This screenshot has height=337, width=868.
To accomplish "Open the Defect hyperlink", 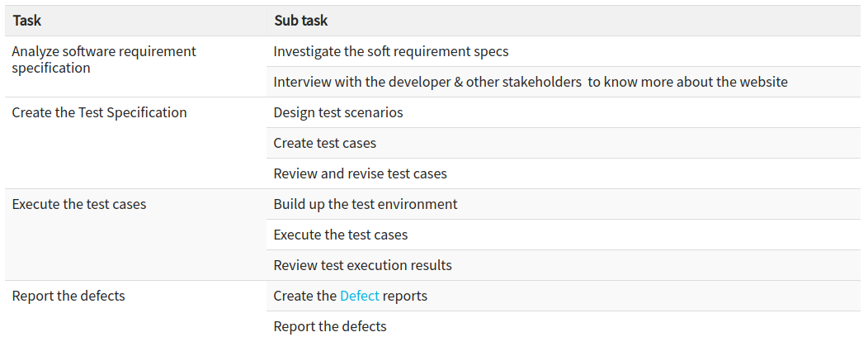I will pos(359,296).
